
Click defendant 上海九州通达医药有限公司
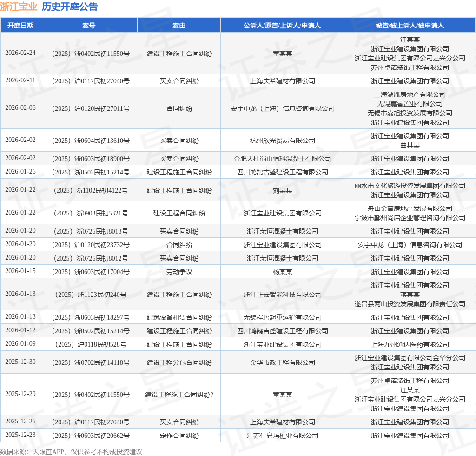[410, 344]
